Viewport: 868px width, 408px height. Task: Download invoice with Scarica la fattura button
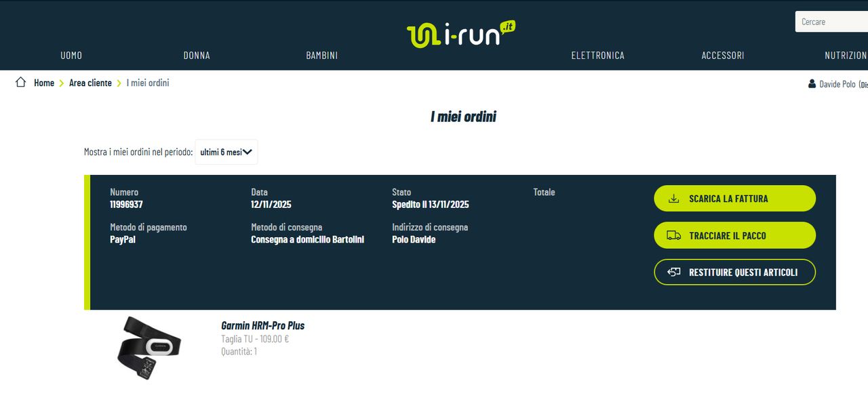[x=734, y=199]
